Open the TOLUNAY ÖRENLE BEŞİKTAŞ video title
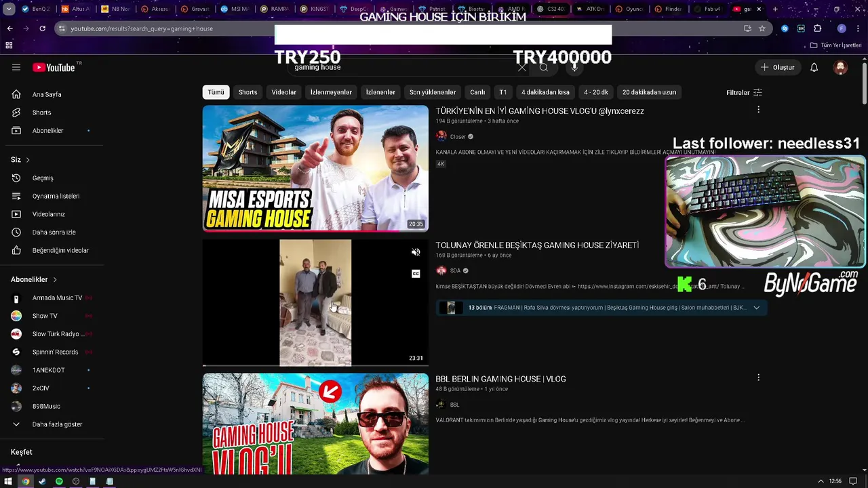868x488 pixels. (x=537, y=245)
